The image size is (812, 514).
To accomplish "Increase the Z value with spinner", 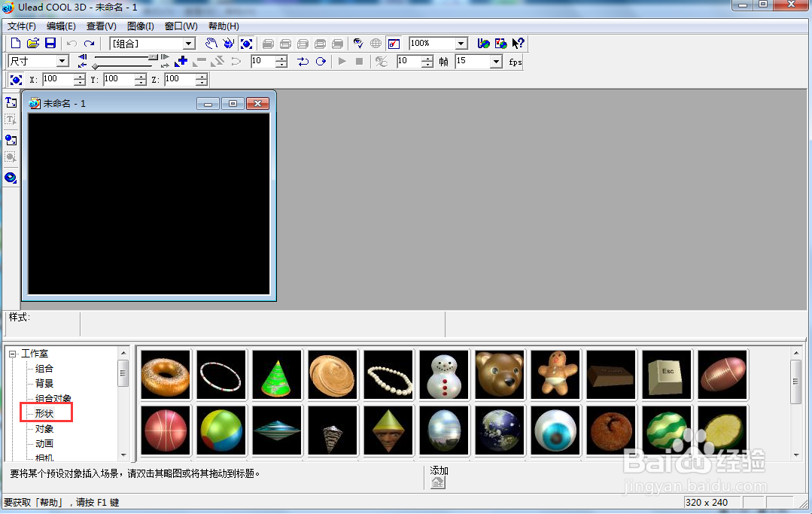I will [202, 76].
